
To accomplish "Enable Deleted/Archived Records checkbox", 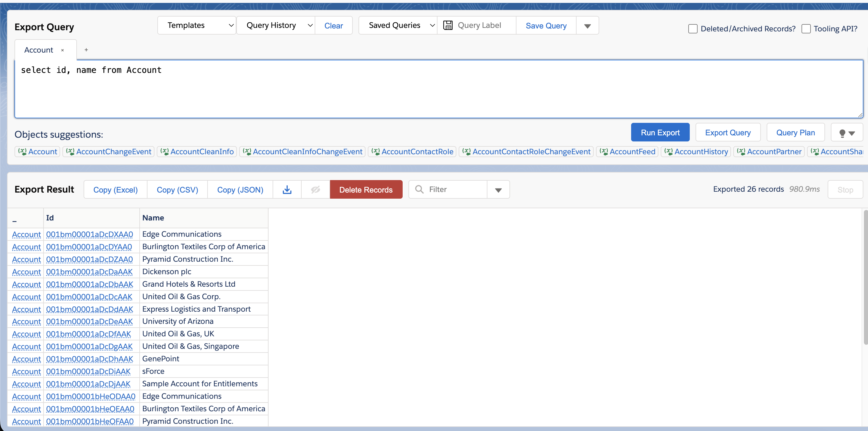I will click(692, 29).
